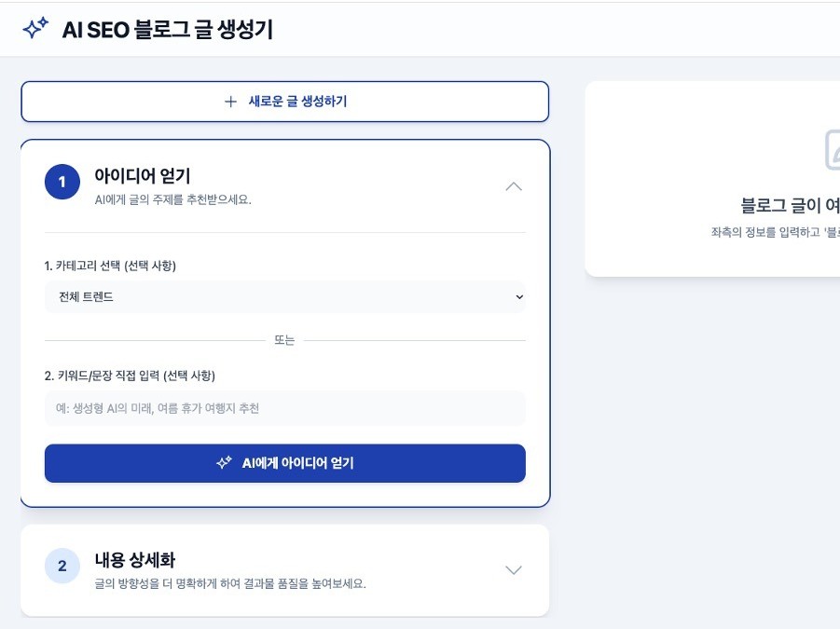Click the dropdown arrow on the 전체 트렌드 selector
Viewport: 840px width, 629px height.
(519, 296)
